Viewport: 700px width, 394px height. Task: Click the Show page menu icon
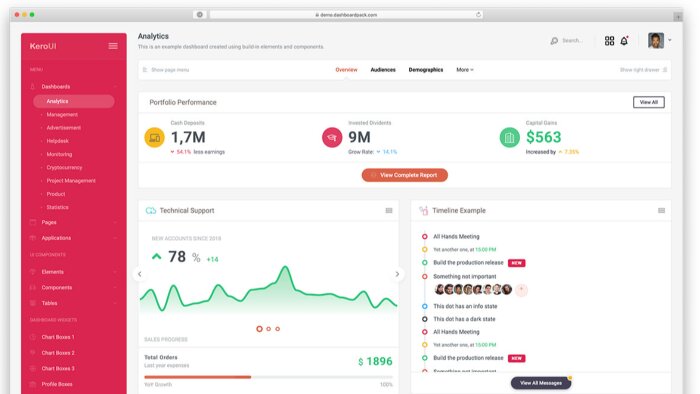tap(145, 70)
